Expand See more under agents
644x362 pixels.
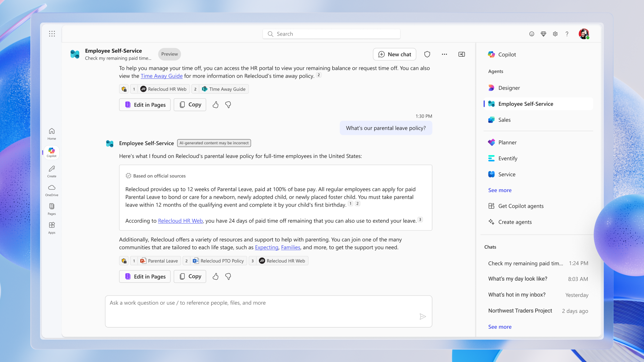[x=500, y=190]
